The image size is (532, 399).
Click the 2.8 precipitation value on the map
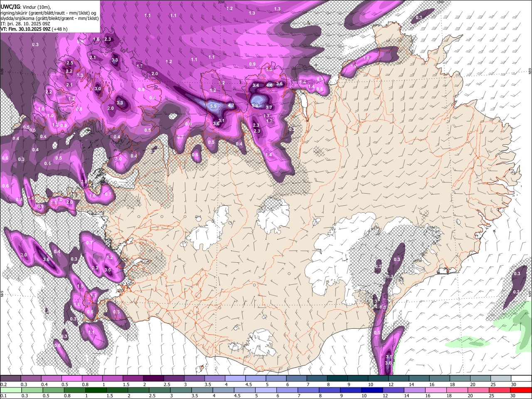[84, 182]
